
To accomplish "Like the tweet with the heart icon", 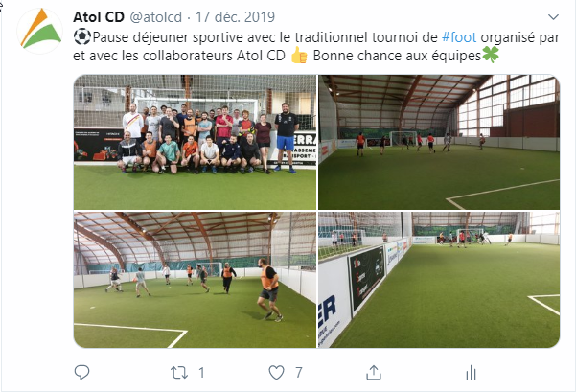I will pyautogui.click(x=276, y=373).
